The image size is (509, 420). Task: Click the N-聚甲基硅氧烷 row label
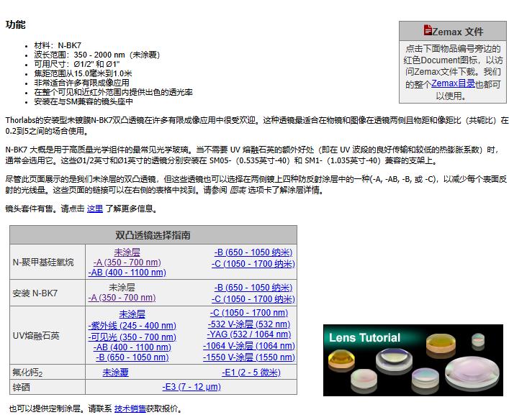point(43,262)
